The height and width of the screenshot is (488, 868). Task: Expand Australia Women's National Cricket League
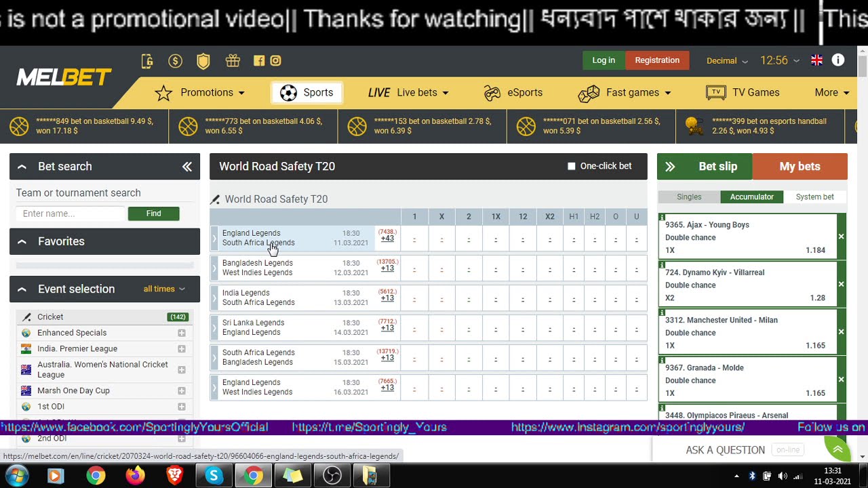click(x=182, y=369)
